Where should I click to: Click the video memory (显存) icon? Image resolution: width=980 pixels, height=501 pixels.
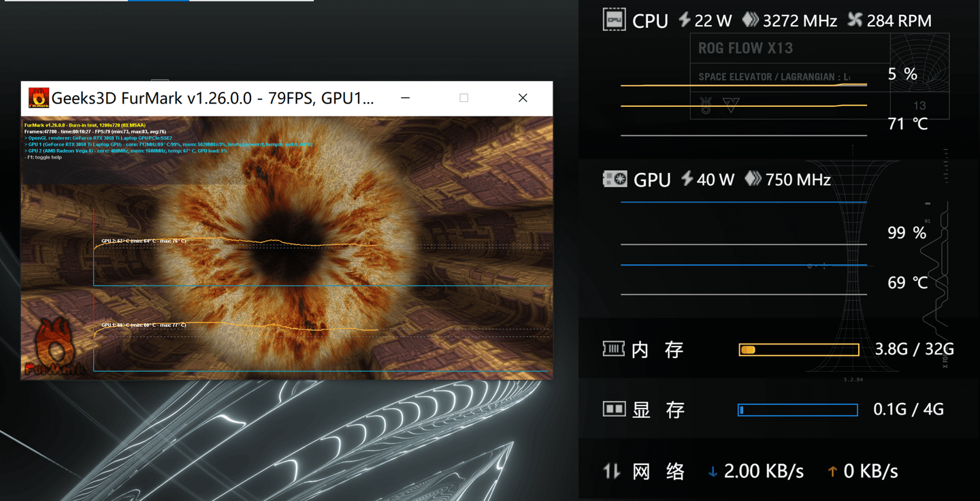point(614,409)
